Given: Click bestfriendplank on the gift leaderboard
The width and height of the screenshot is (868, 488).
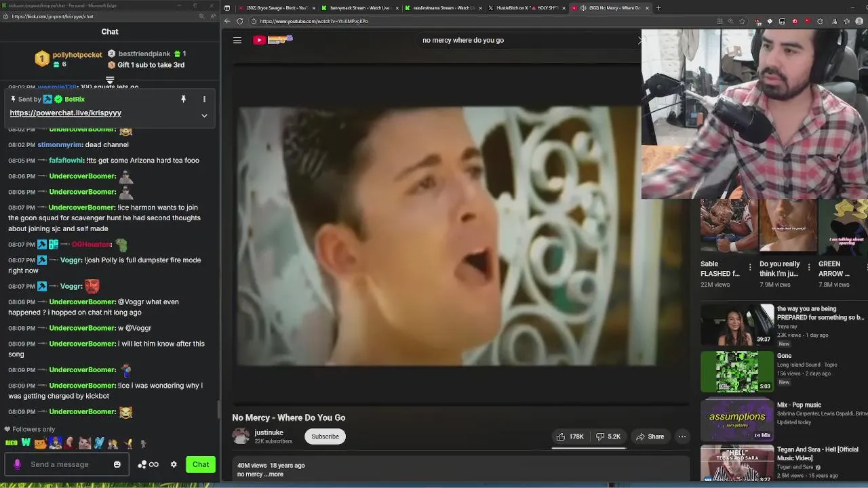Looking at the screenshot, I should coord(144,54).
